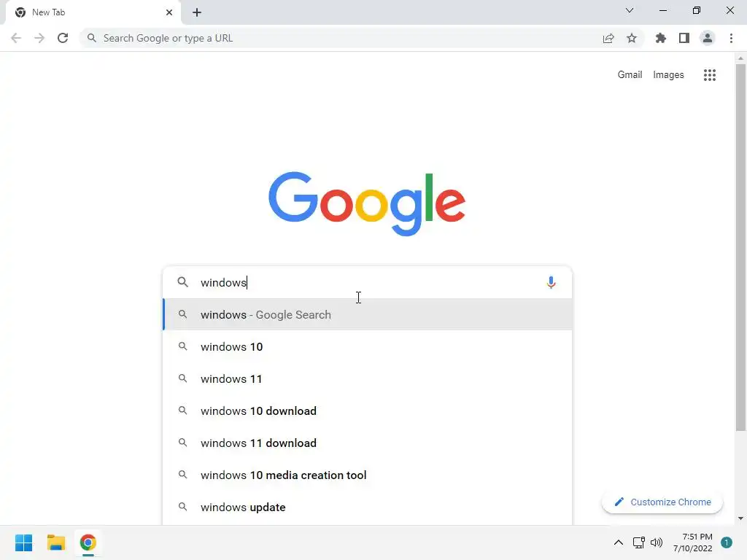Open the Images link
The image size is (747, 560).
[668, 75]
